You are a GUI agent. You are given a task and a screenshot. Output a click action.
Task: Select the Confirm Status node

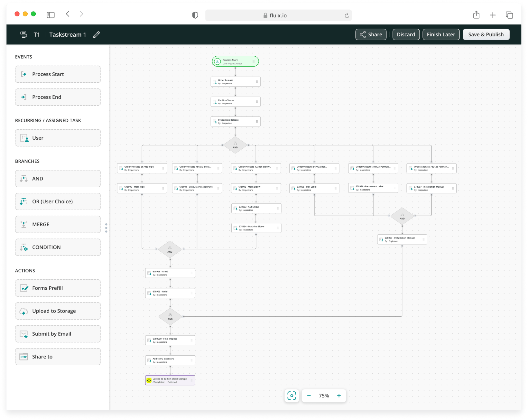click(236, 102)
